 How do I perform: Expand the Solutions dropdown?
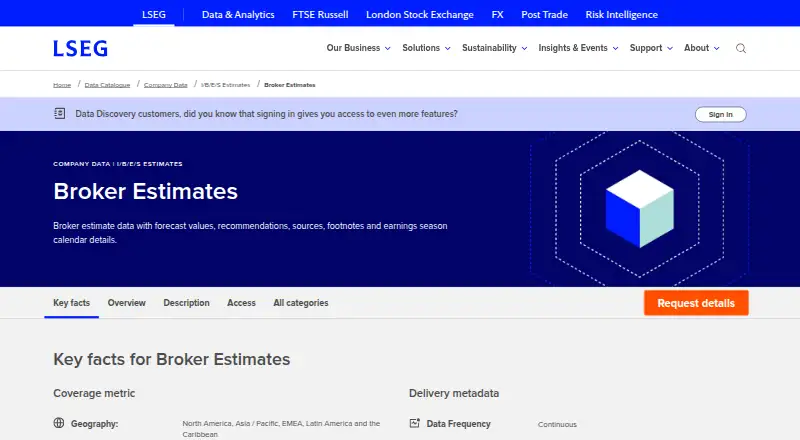click(426, 48)
